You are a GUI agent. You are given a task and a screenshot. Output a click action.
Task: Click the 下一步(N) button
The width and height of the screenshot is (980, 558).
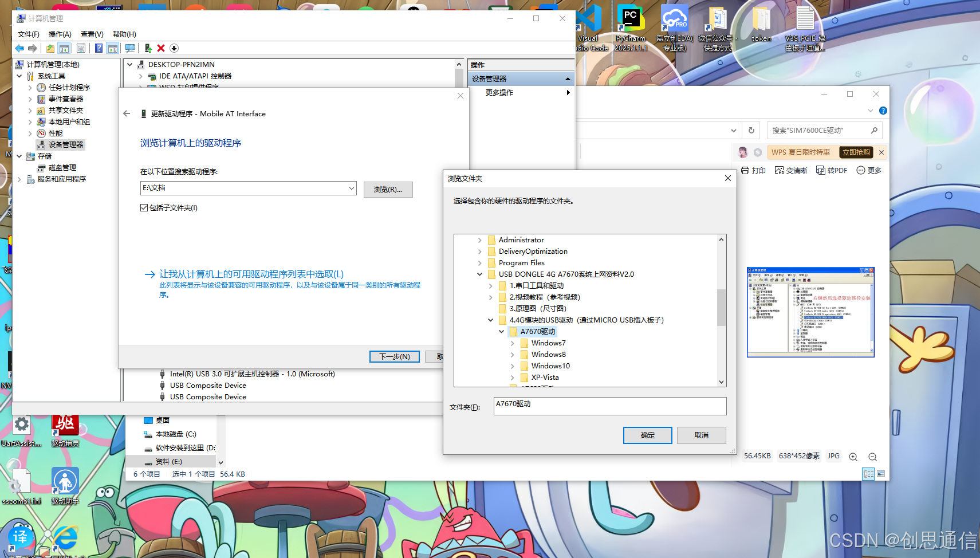pos(395,356)
